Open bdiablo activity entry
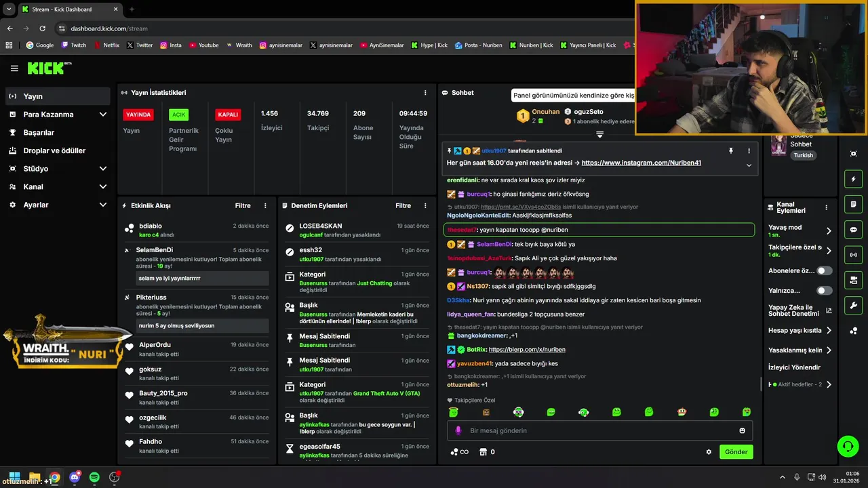The image size is (868, 488). [x=197, y=230]
